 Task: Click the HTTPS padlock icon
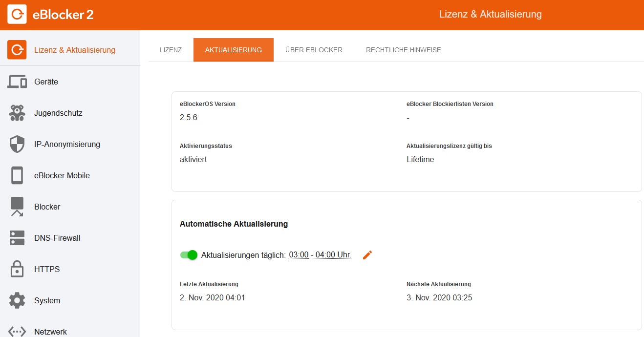[17, 269]
